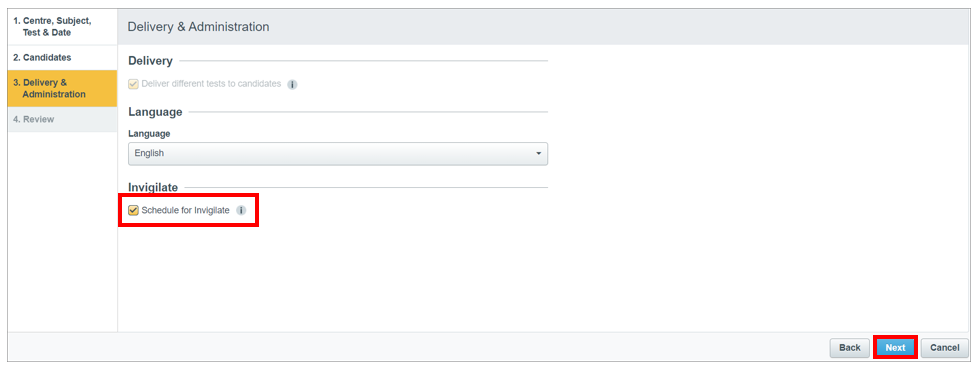Screen dimensions: 976x368
Task: Click the Language dropdown arrow
Action: [538, 154]
